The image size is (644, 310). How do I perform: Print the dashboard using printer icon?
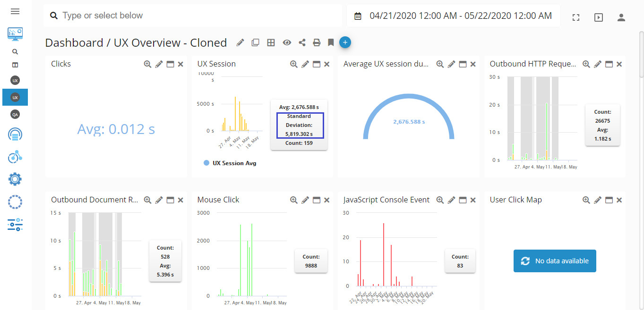(317, 43)
